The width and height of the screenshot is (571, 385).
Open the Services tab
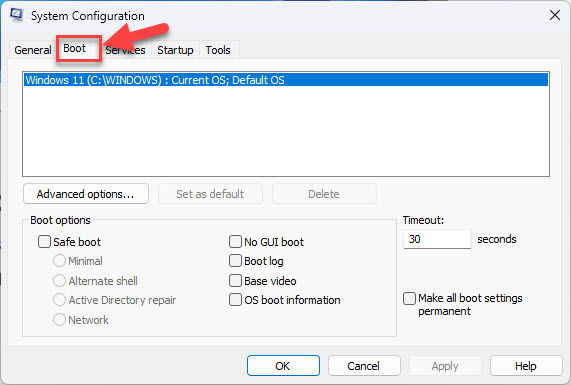125,50
